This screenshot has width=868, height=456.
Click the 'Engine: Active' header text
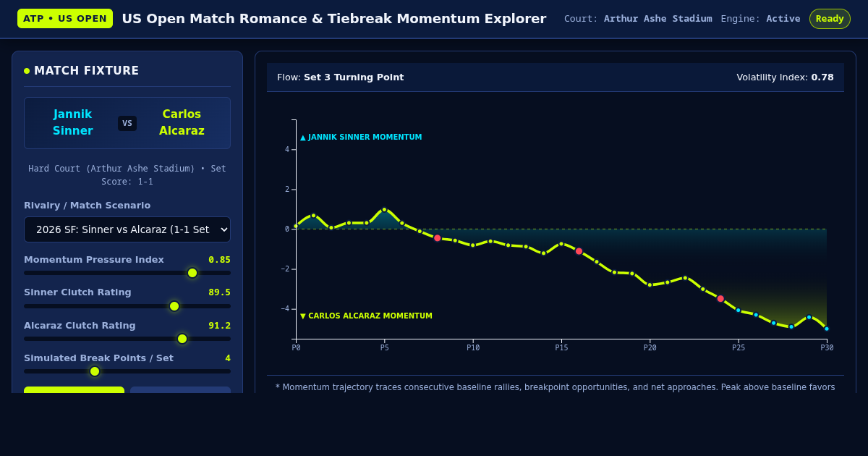click(760, 19)
